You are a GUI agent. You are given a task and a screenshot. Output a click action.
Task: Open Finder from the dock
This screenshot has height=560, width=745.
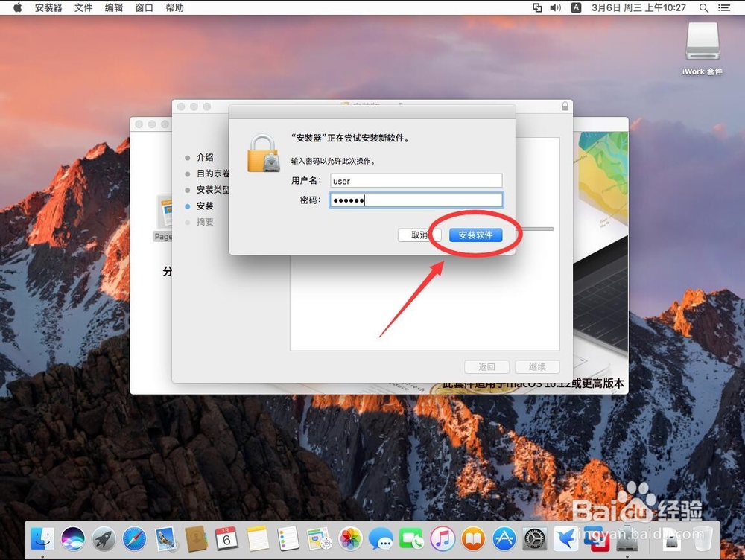coord(42,538)
